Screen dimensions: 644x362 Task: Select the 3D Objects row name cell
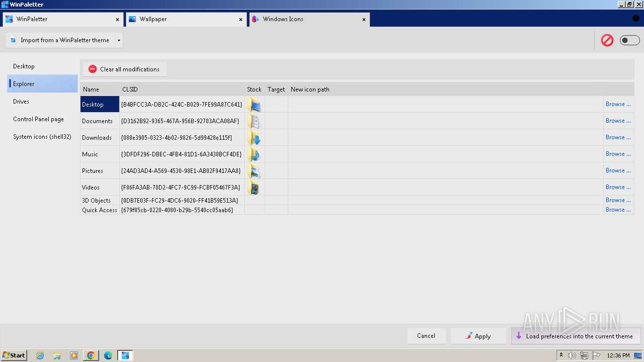[100, 201]
